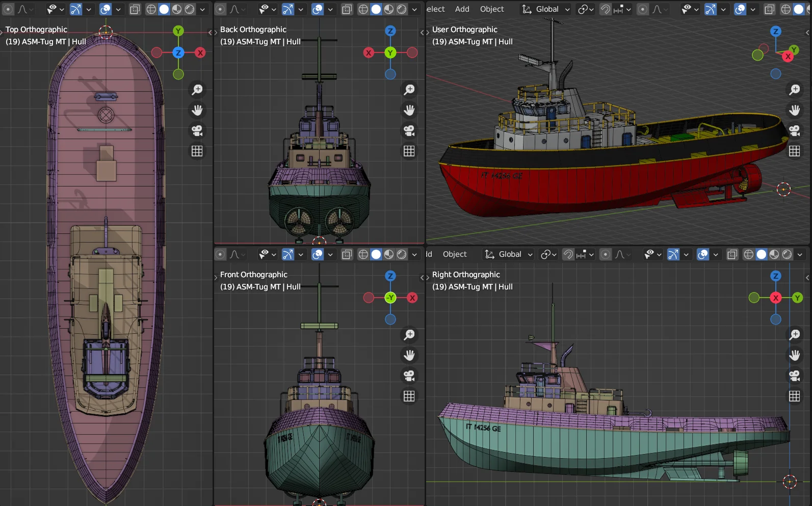Select wireframe shading in Back Orthographic header
The width and height of the screenshot is (812, 506).
click(x=363, y=9)
